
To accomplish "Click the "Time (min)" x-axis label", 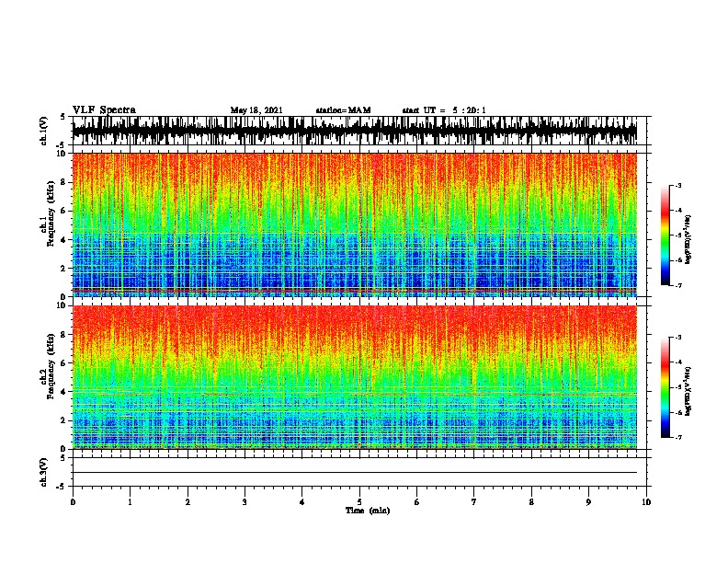I will pos(368,511).
